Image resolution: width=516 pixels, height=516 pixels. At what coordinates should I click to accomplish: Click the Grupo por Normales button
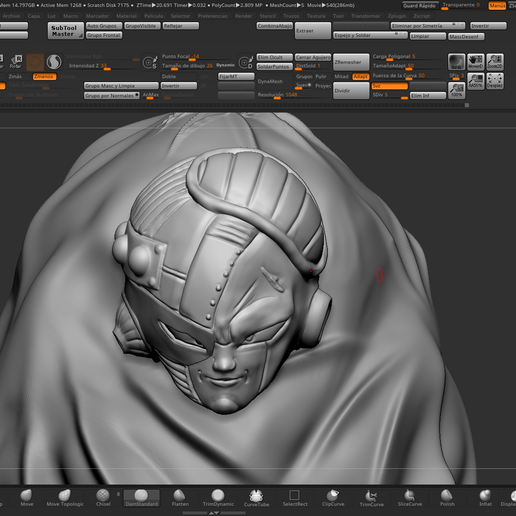(112, 96)
